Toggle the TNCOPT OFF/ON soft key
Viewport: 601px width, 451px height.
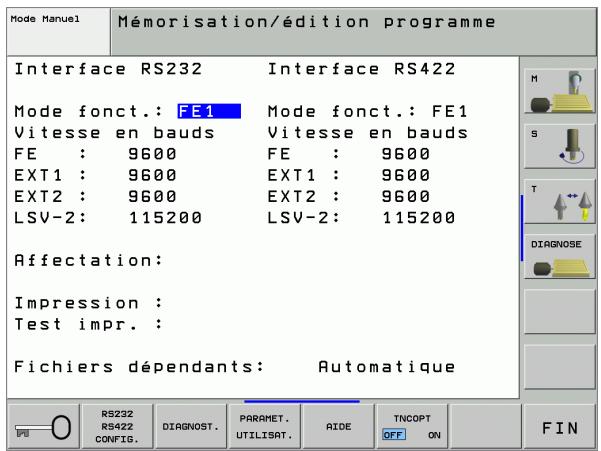412,426
